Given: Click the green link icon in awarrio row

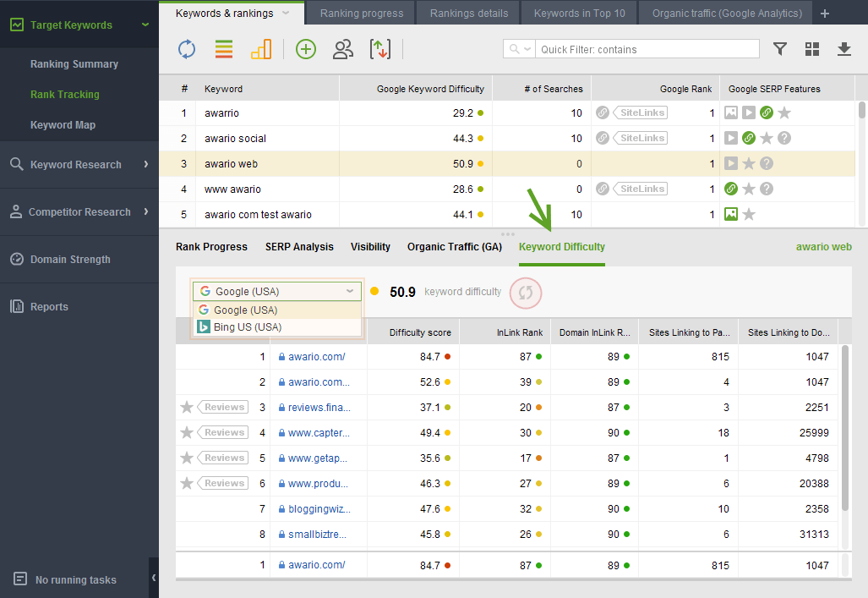Looking at the screenshot, I should tap(767, 113).
